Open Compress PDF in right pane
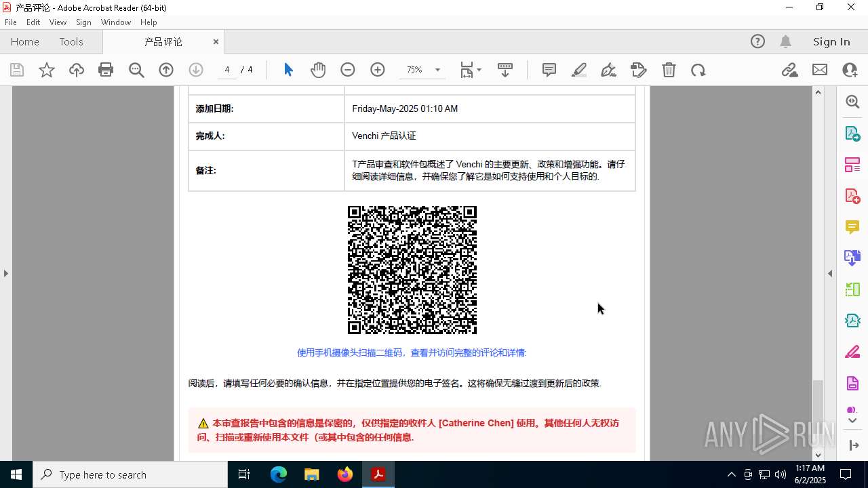Image resolution: width=868 pixels, height=488 pixels. click(852, 320)
